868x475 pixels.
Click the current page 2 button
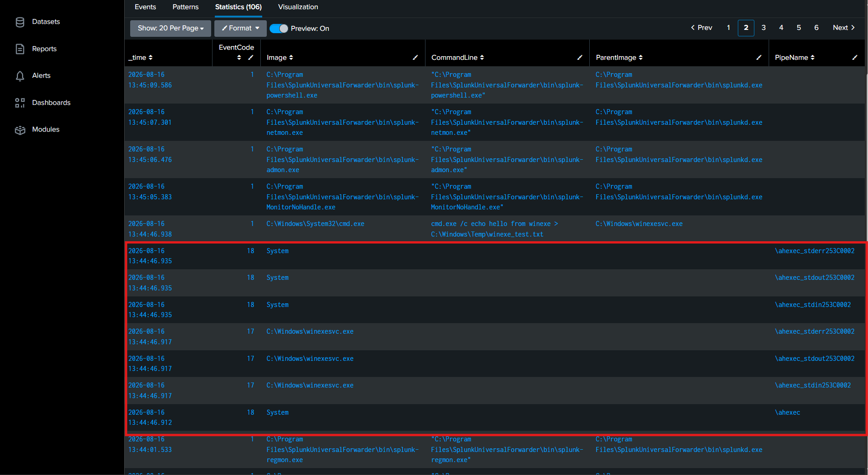[x=746, y=28]
